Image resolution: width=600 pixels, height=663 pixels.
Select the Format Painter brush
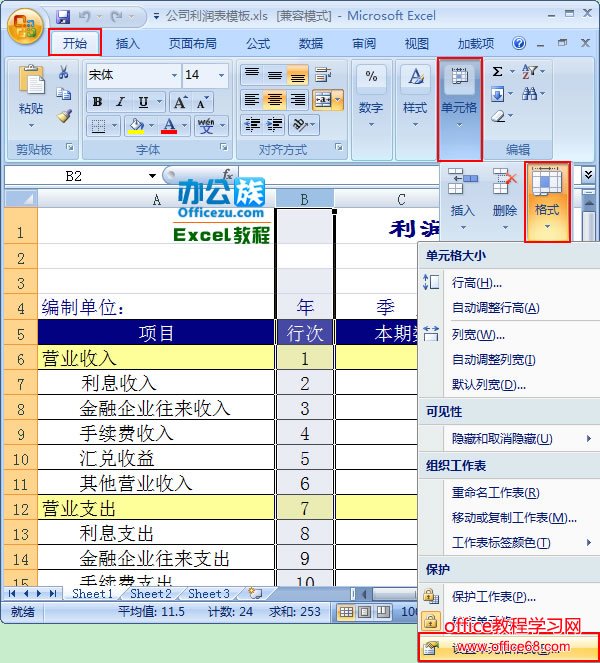click(64, 116)
